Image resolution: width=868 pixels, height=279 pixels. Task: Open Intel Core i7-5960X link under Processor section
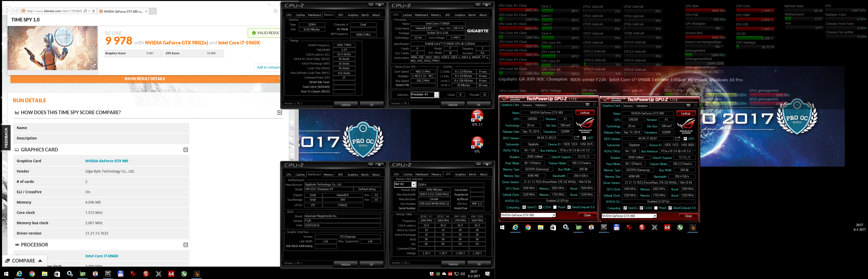coord(102,256)
